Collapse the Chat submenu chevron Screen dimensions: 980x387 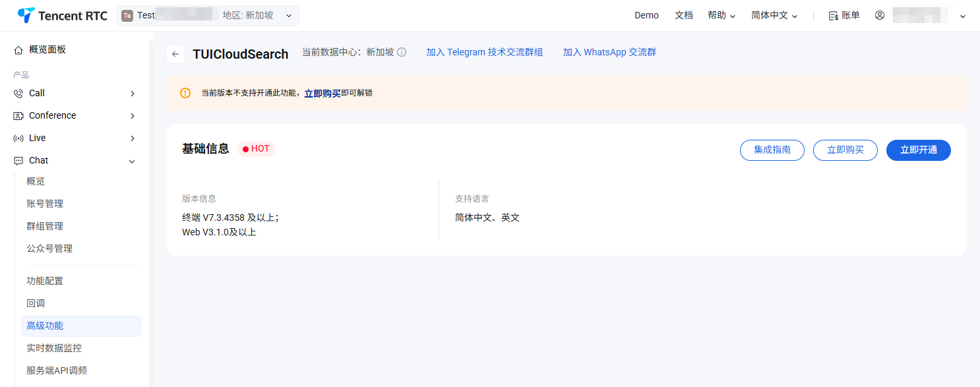[132, 161]
